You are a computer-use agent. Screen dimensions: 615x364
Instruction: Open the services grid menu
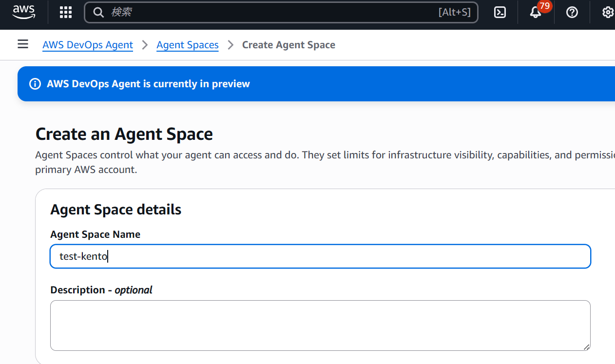coord(66,12)
